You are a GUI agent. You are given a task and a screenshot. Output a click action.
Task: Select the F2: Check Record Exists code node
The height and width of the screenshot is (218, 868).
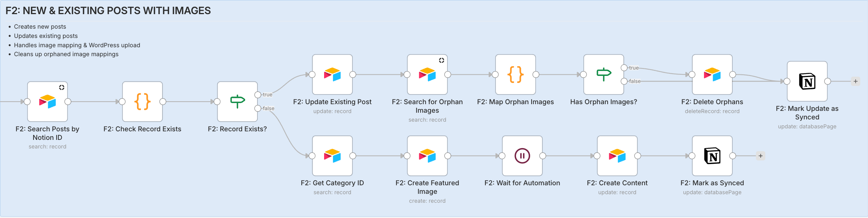(142, 102)
